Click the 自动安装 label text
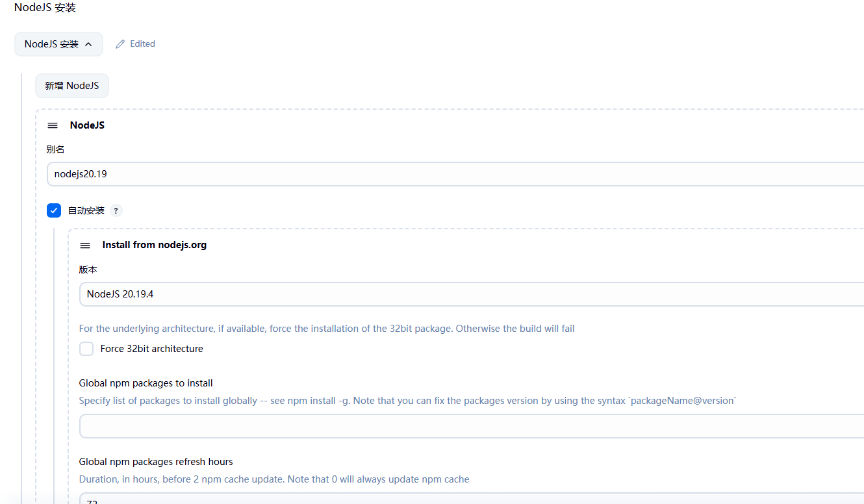The width and height of the screenshot is (864, 504). click(86, 210)
